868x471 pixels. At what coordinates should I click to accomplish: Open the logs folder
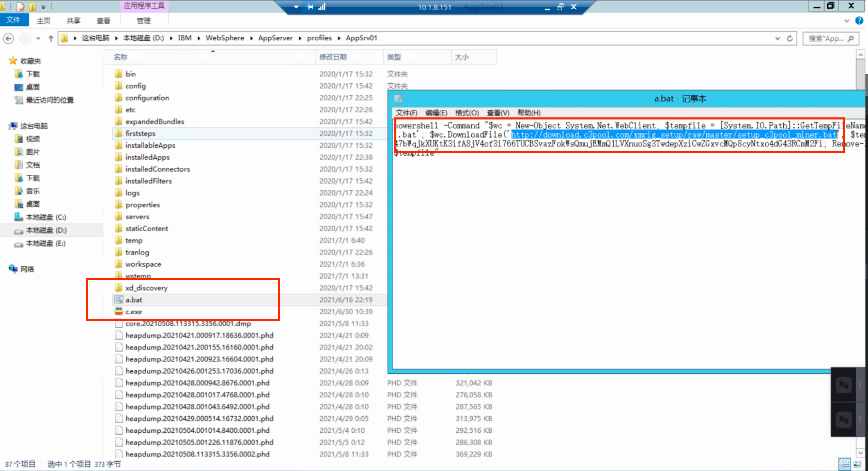click(132, 193)
